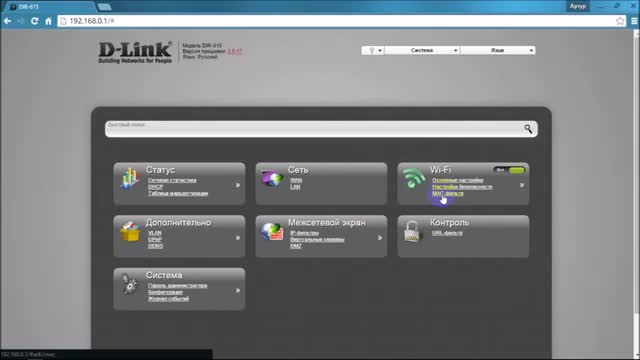Open the lightbulb notification dropdown
The width and height of the screenshot is (640, 360).
[x=373, y=50]
